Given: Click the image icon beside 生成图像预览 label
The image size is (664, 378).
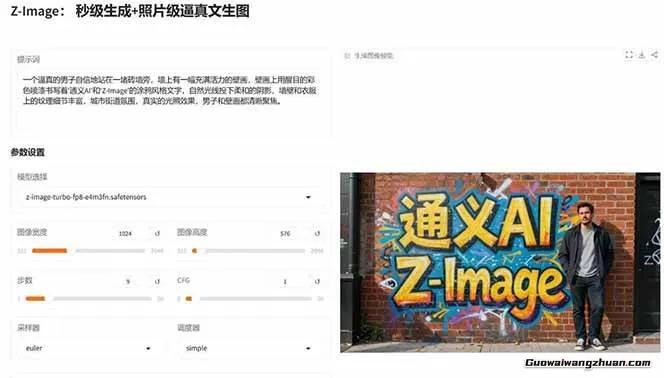Looking at the screenshot, I should [x=347, y=55].
